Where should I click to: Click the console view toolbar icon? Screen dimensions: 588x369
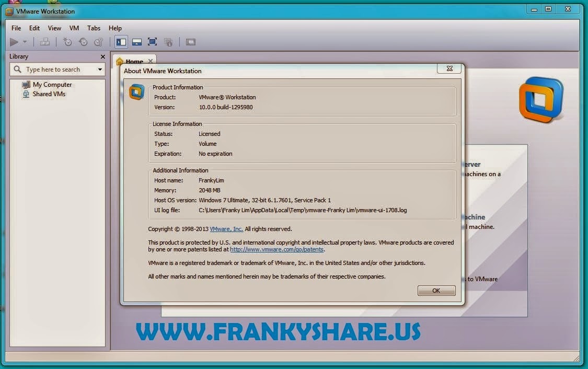190,42
